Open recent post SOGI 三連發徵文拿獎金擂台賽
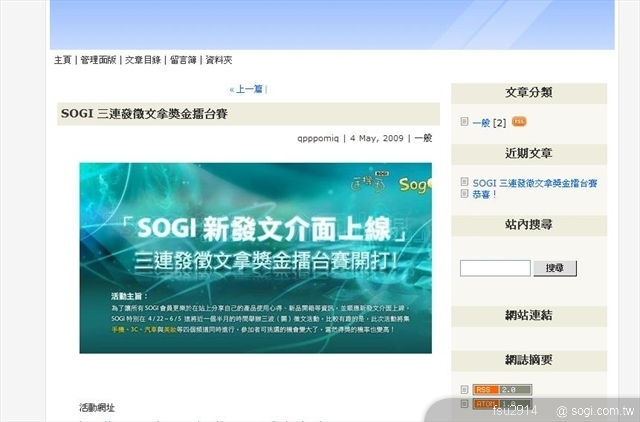 [x=535, y=183]
